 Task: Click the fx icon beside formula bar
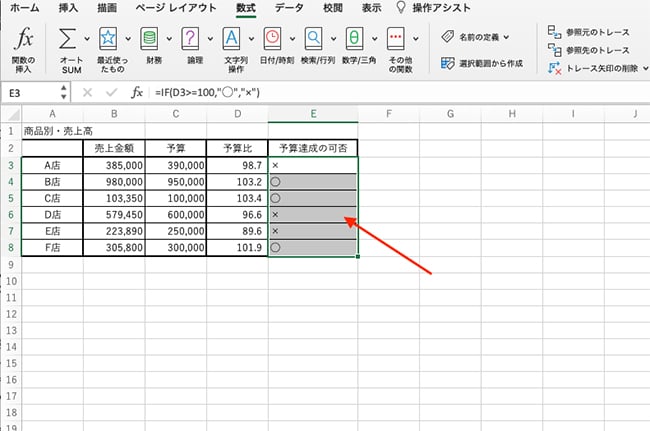pos(137,92)
